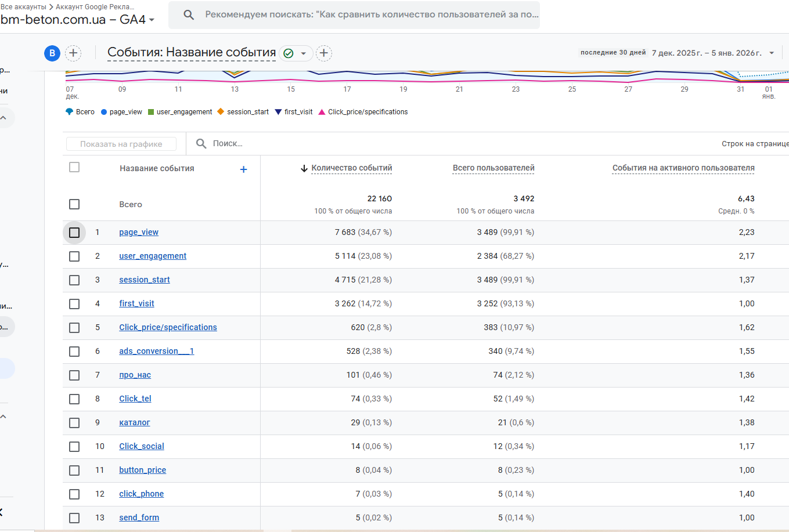Viewport: 789px width, 532px height.
Task: Sort by События на активного пользователя column
Action: pyautogui.click(x=683, y=168)
